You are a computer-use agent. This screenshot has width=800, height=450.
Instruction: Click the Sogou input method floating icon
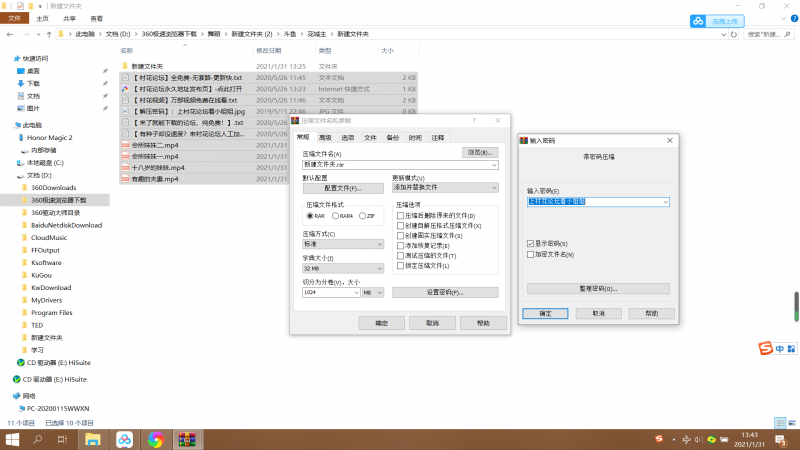(765, 348)
